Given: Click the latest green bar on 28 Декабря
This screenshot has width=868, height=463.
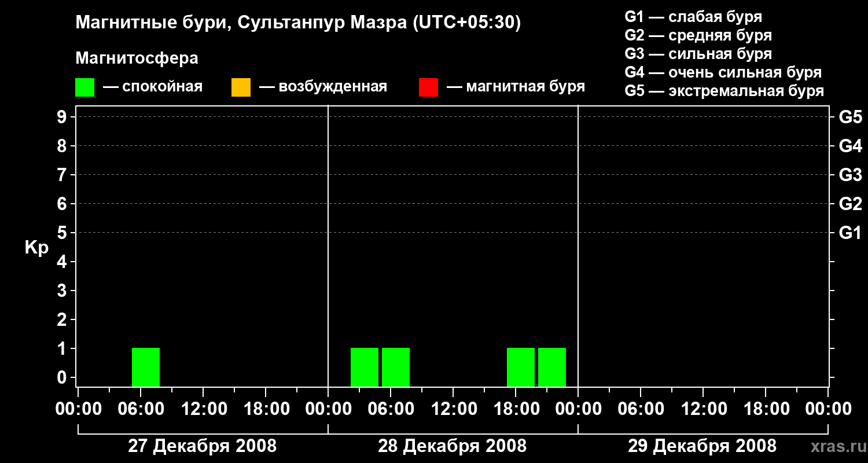Looking at the screenshot, I should [552, 367].
